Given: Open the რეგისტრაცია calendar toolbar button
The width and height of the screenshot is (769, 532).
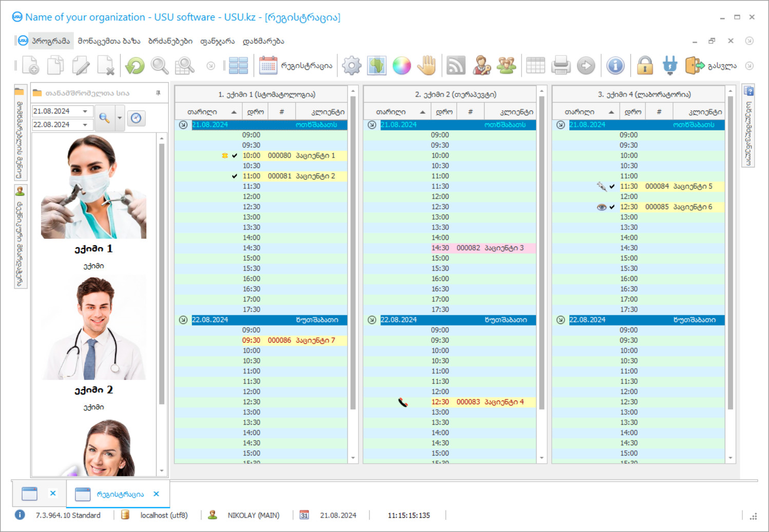Looking at the screenshot, I should pyautogui.click(x=296, y=65).
